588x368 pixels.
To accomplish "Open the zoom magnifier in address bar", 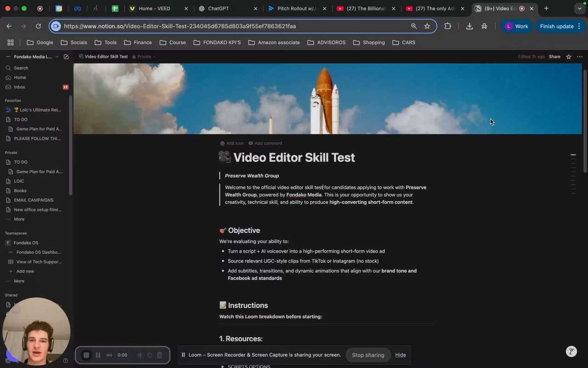I will [414, 26].
